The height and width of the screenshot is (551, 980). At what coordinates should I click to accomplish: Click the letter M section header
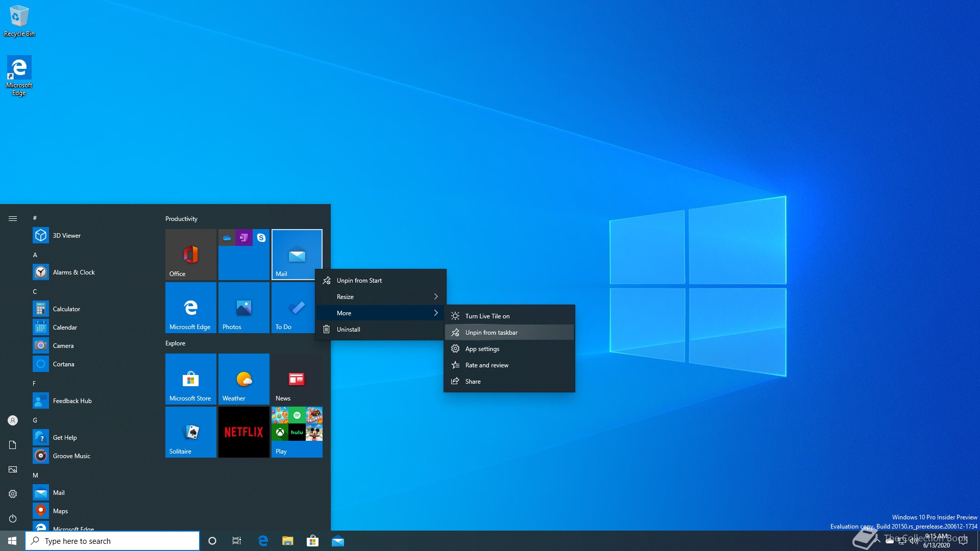[x=35, y=475]
